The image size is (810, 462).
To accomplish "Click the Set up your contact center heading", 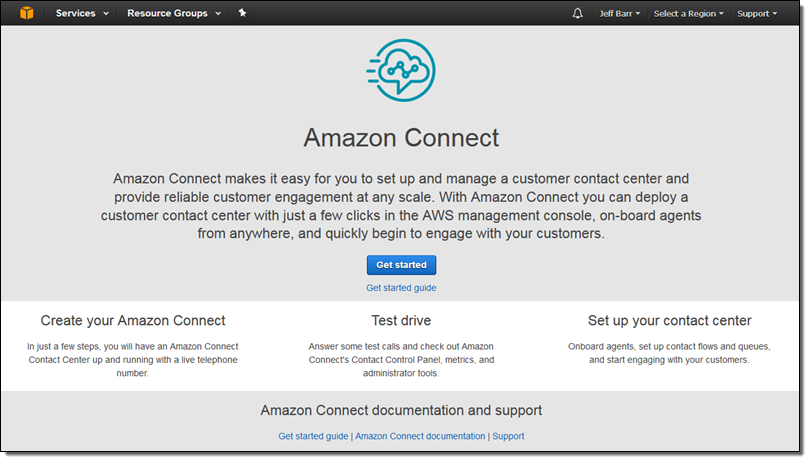I will (x=669, y=321).
